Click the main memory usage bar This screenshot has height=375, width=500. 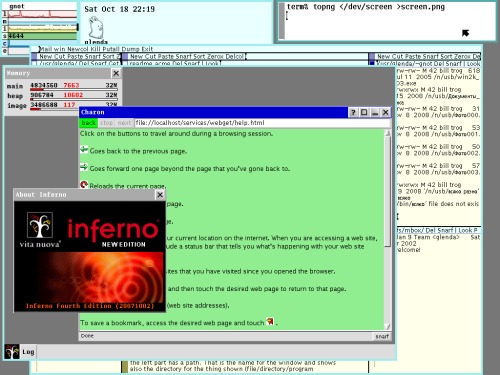coord(74,89)
